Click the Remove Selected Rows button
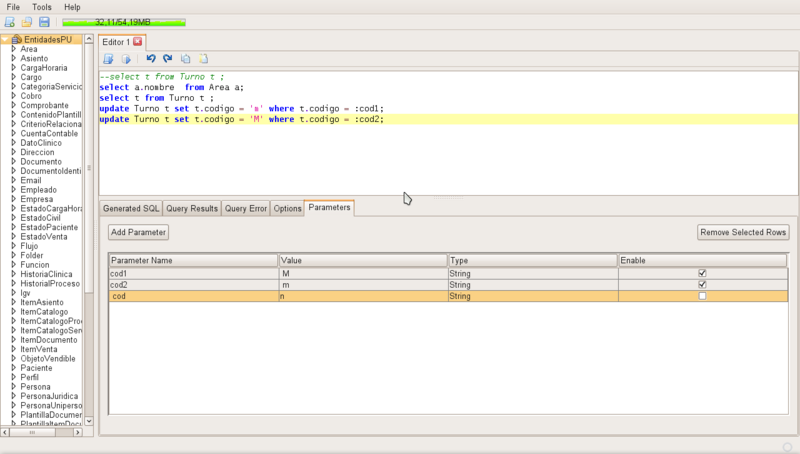800x454 pixels. pyautogui.click(x=743, y=232)
